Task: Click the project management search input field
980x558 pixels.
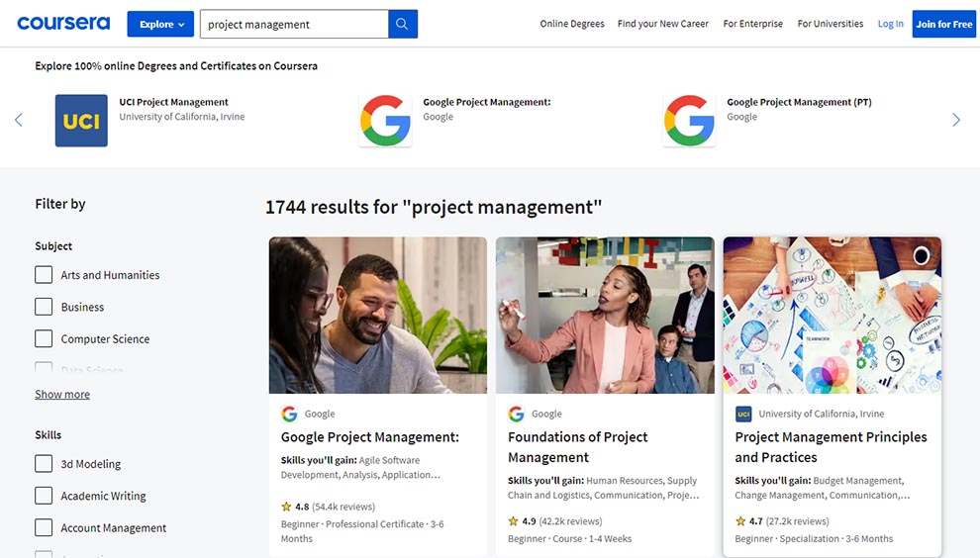Action: pos(294,24)
